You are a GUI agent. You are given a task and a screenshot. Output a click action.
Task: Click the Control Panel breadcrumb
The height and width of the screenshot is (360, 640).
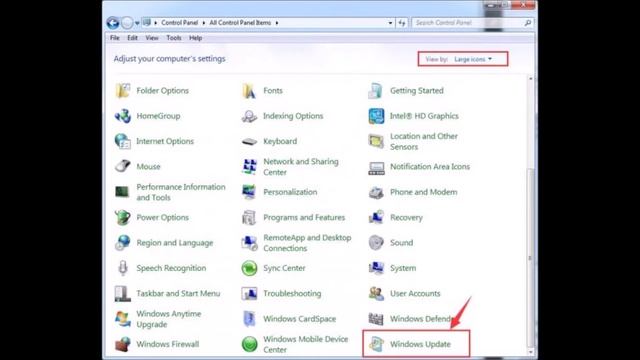[180, 23]
